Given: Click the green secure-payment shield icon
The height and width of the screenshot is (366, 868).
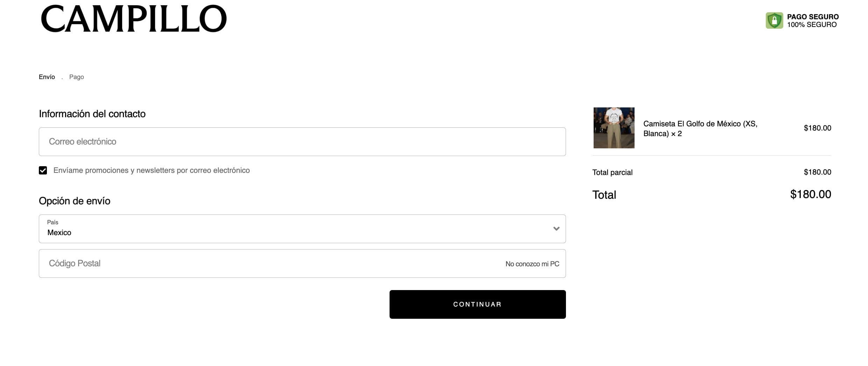Looking at the screenshot, I should click(774, 21).
